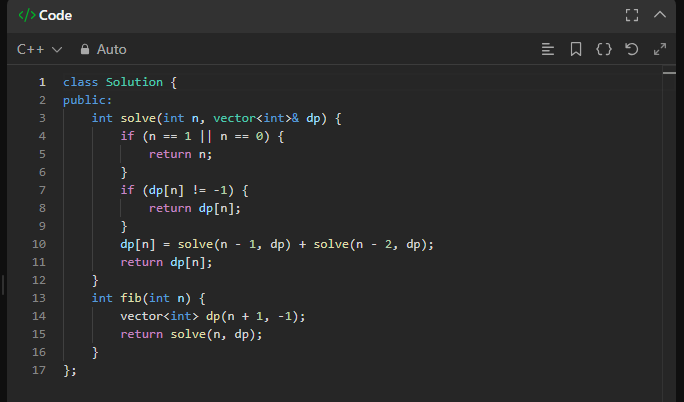684x402 pixels.
Task: Click the solve function name on line 3
Action: pyautogui.click(x=138, y=118)
